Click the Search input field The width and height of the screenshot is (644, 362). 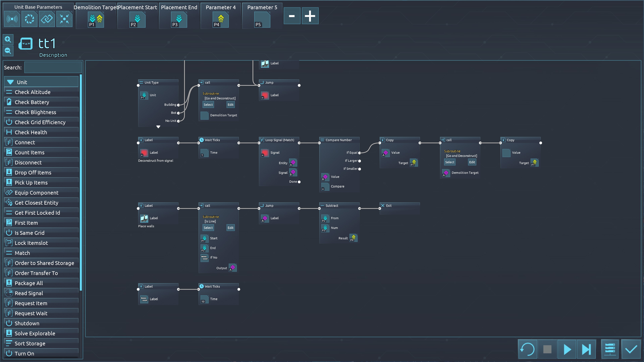pyautogui.click(x=53, y=67)
